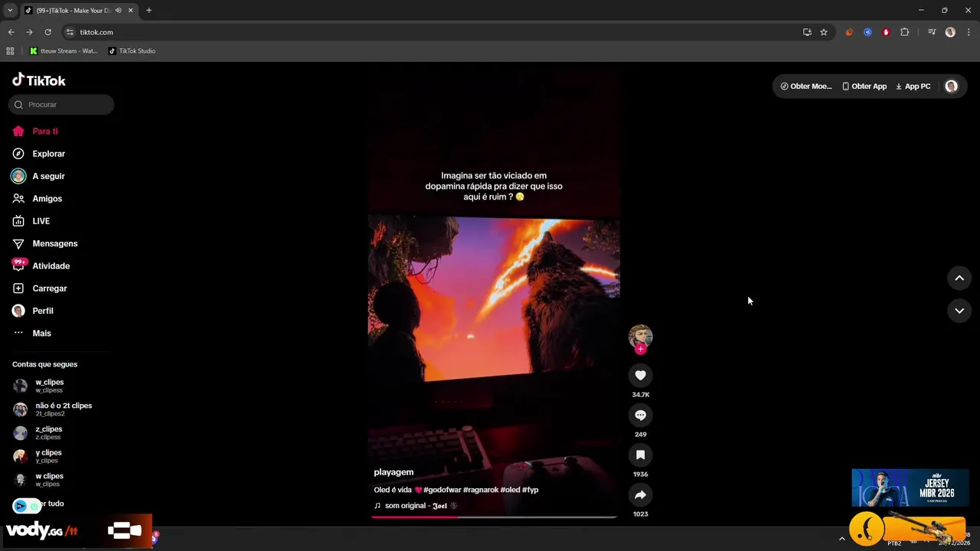This screenshot has width=980, height=551.
Task: Open the Chrome extensions puzzle icon
Action: pyautogui.click(x=904, y=32)
